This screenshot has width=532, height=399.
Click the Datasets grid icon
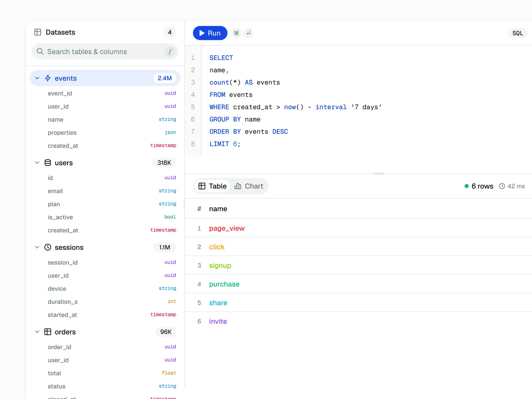38,32
